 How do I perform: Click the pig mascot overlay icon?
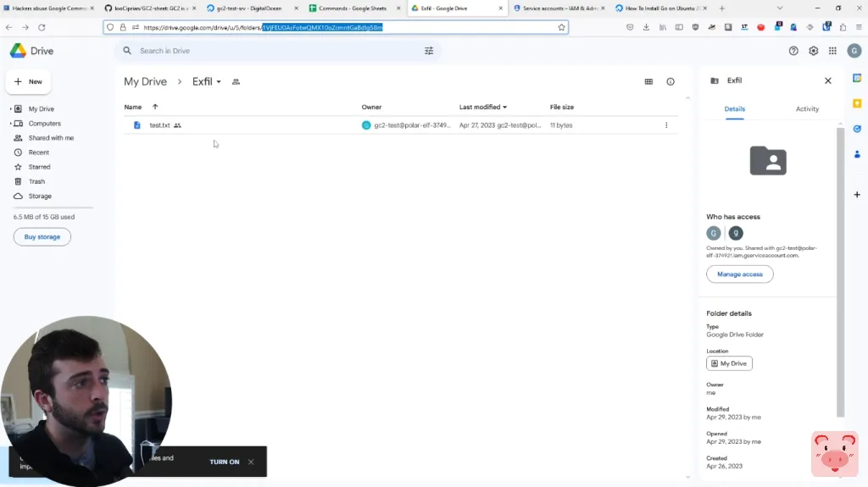coord(835,454)
